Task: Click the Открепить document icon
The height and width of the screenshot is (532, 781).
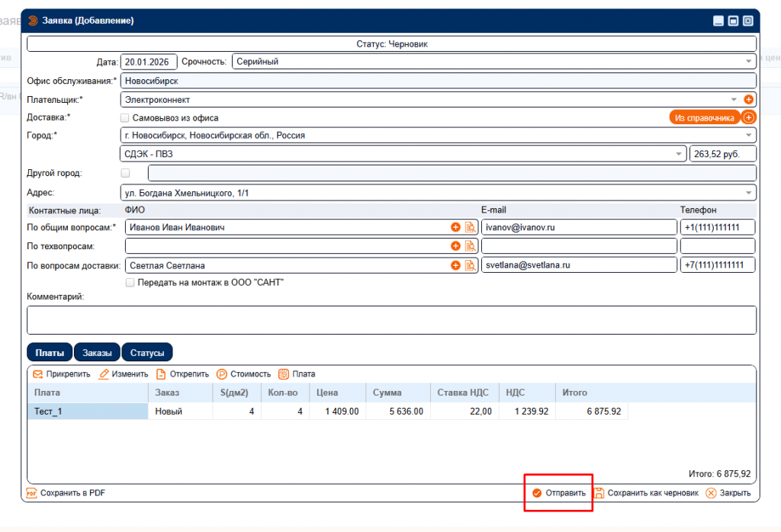Action: (x=161, y=374)
